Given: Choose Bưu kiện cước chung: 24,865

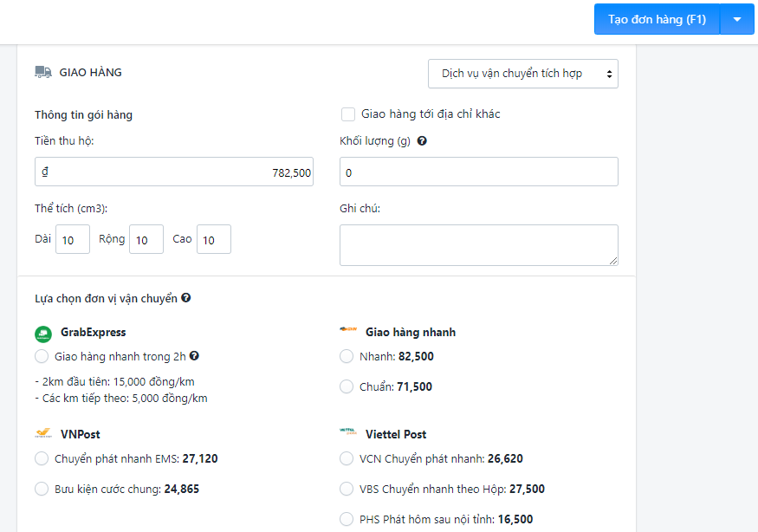Looking at the screenshot, I should coord(42,489).
